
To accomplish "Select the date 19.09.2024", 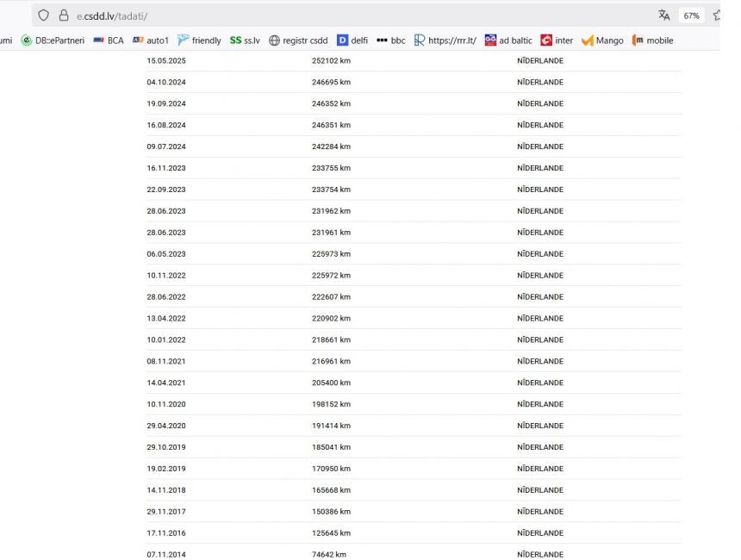I will [x=166, y=104].
